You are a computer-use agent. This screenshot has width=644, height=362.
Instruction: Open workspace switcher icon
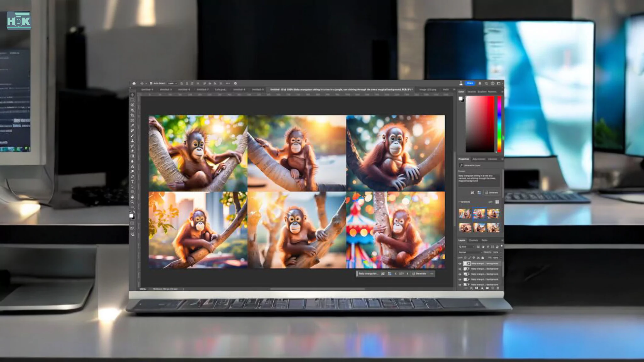pyautogui.click(x=498, y=83)
